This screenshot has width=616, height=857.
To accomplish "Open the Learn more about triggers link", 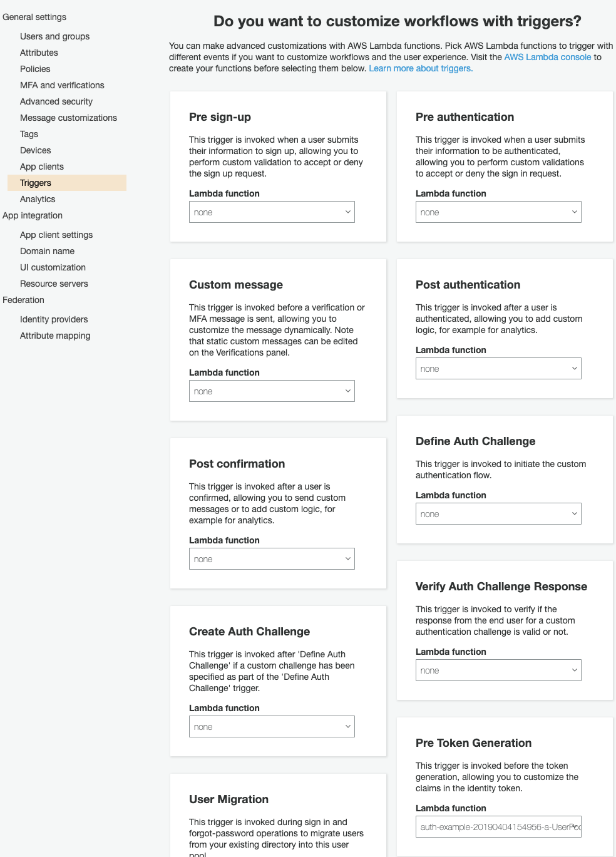I will point(421,68).
